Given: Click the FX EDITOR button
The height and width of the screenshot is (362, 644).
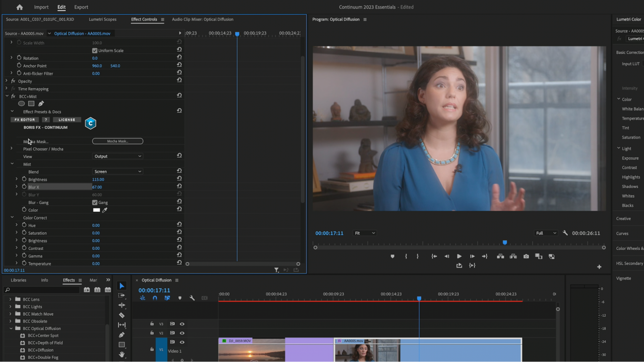Looking at the screenshot, I should tap(25, 120).
